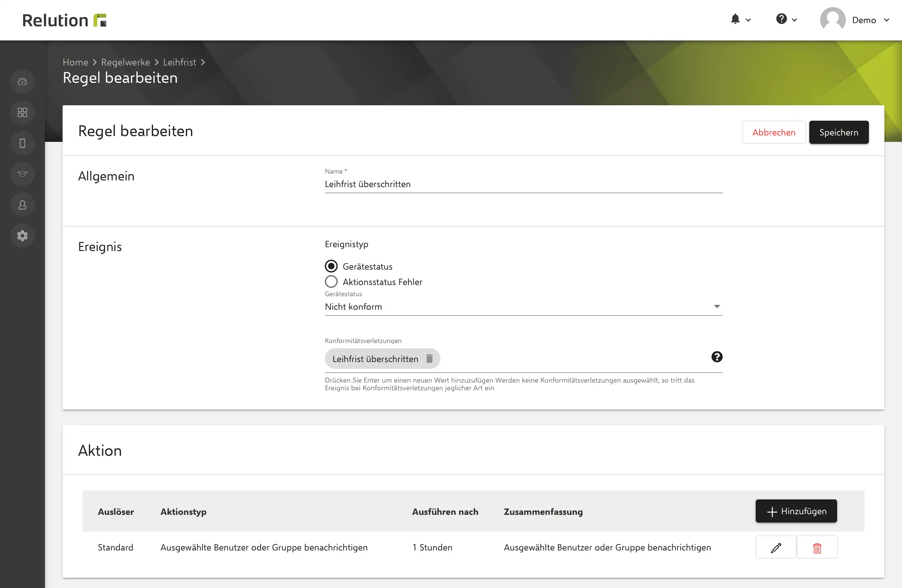Go to Regelwerke breadcrumb
Viewport: 902px width, 588px height.
click(126, 62)
